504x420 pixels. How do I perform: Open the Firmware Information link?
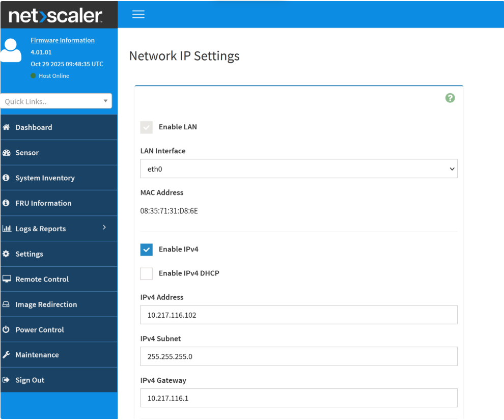[x=63, y=40]
